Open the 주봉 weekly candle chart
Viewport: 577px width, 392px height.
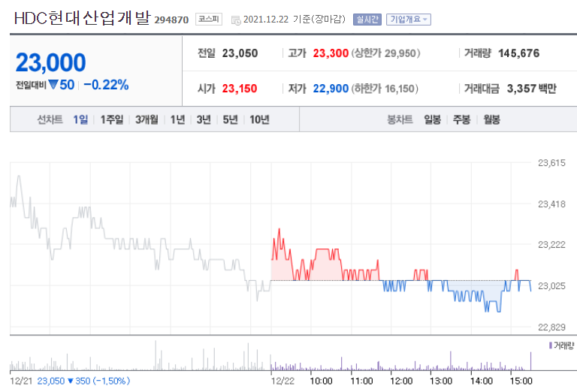click(461, 119)
